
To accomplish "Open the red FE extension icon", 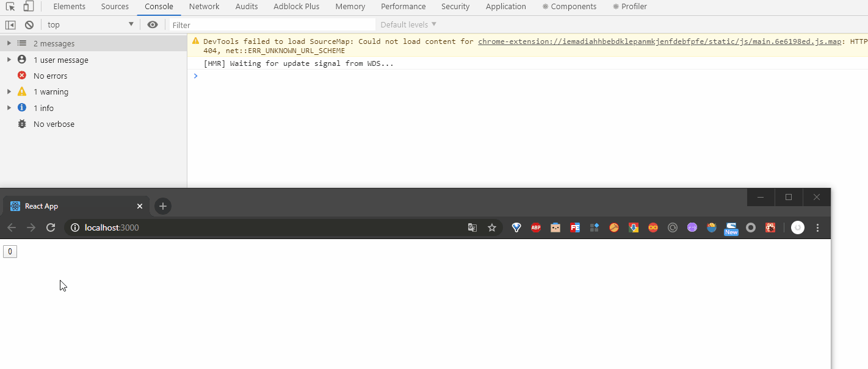I will 575,227.
